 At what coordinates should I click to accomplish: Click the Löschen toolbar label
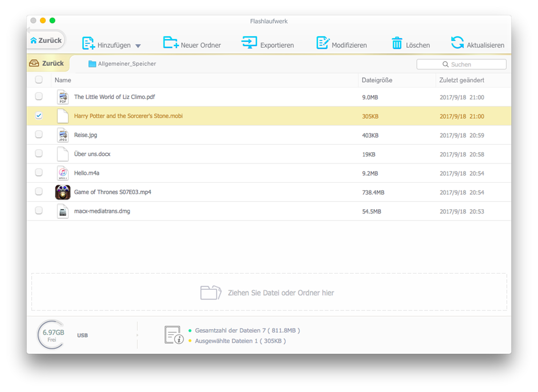[x=417, y=45]
